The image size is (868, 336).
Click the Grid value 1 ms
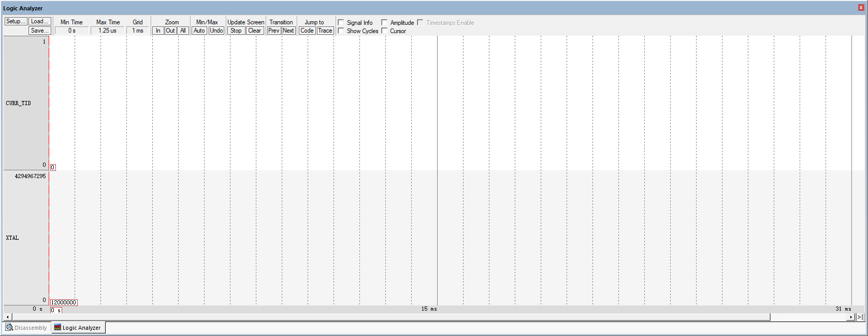pyautogui.click(x=138, y=31)
